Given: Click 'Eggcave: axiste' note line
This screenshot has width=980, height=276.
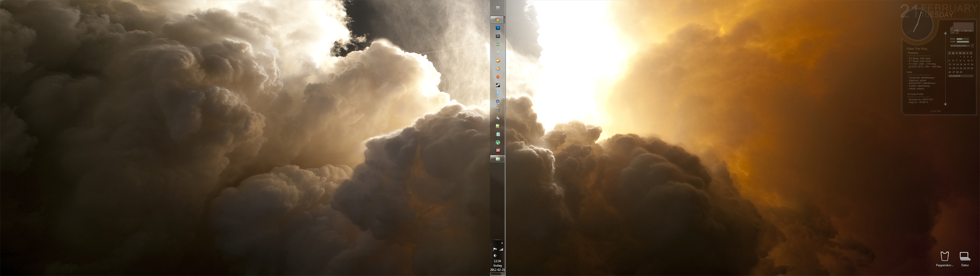Looking at the screenshot, I should pyautogui.click(x=917, y=80).
